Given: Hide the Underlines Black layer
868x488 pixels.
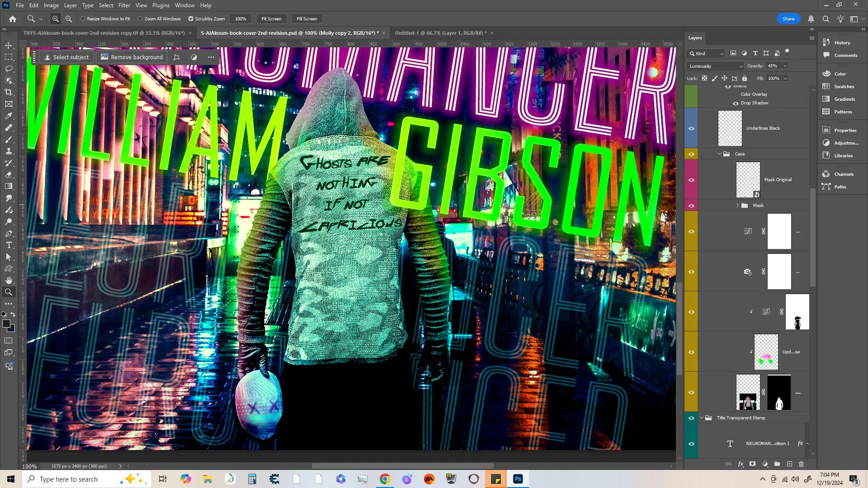Looking at the screenshot, I should pos(691,128).
